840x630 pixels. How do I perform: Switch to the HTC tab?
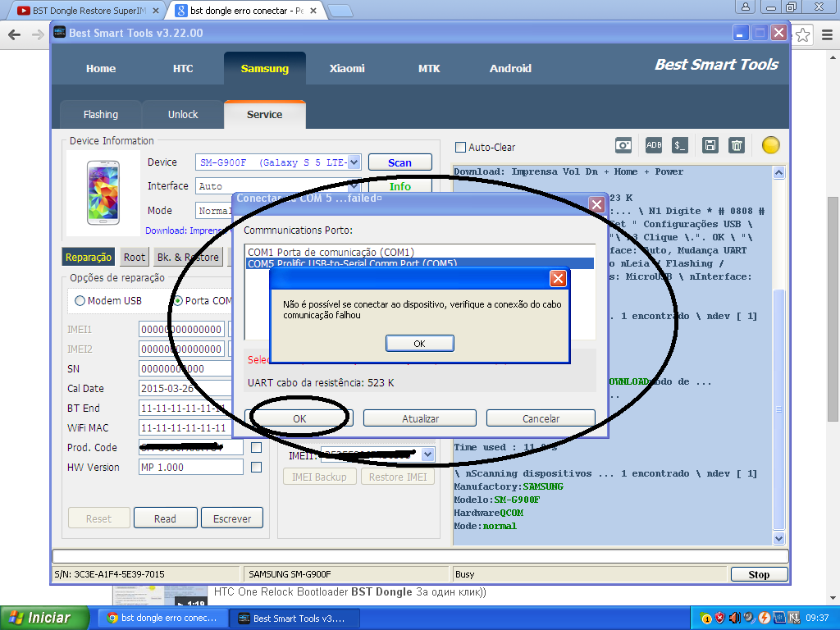(183, 69)
